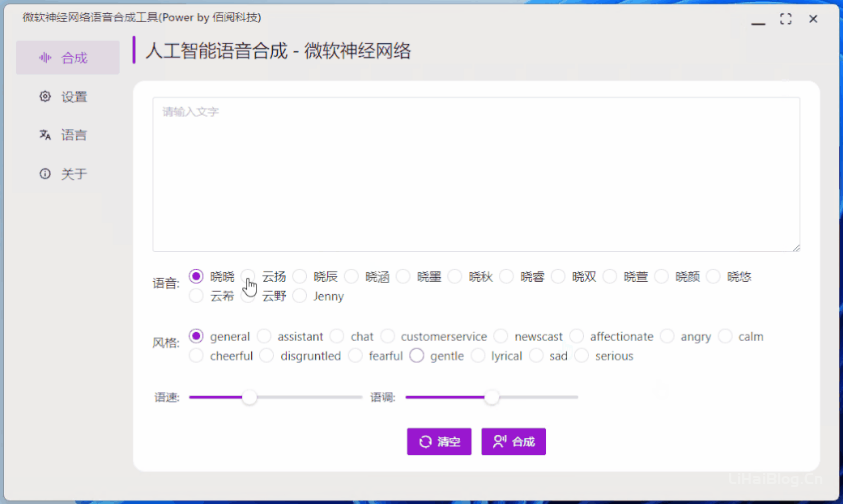Select the 云扬 voice radio button
The height and width of the screenshot is (504, 843).
pos(248,276)
